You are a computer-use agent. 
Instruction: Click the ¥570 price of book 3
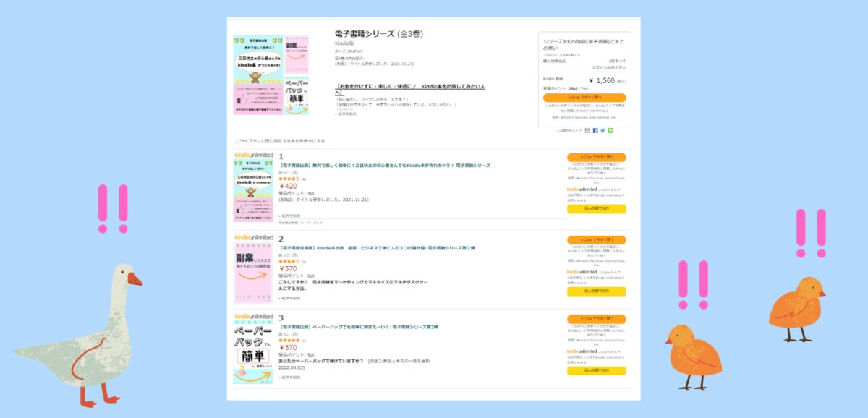point(287,349)
